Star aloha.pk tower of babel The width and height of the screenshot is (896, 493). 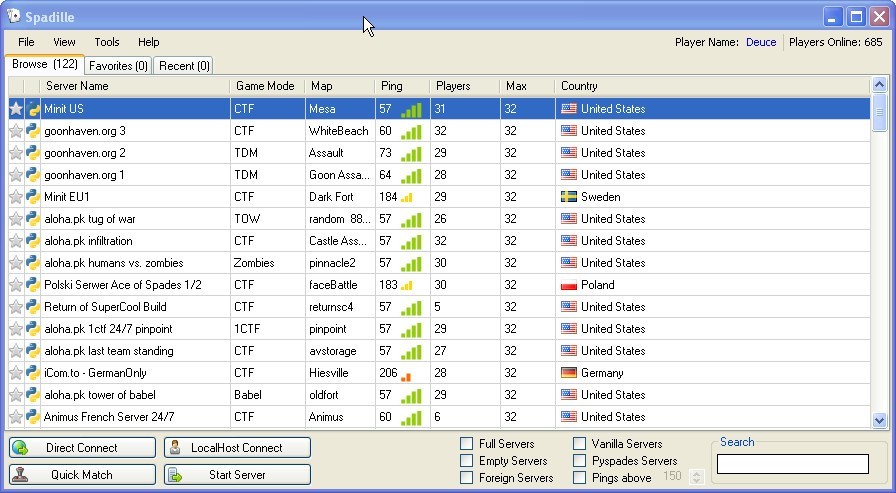pyautogui.click(x=16, y=395)
